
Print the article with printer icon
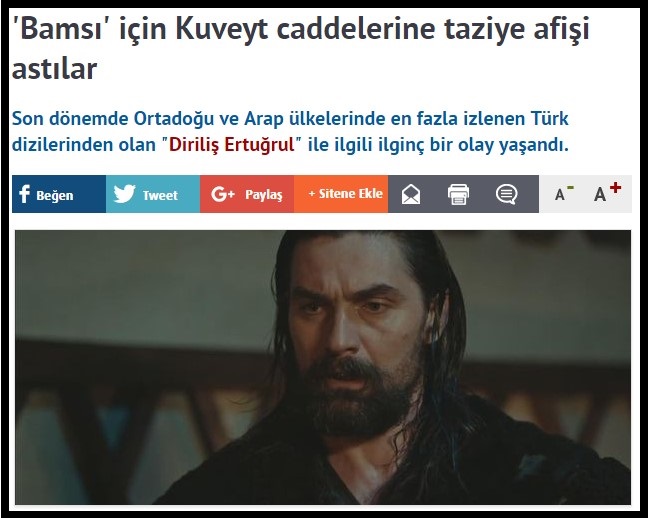pos(458,194)
